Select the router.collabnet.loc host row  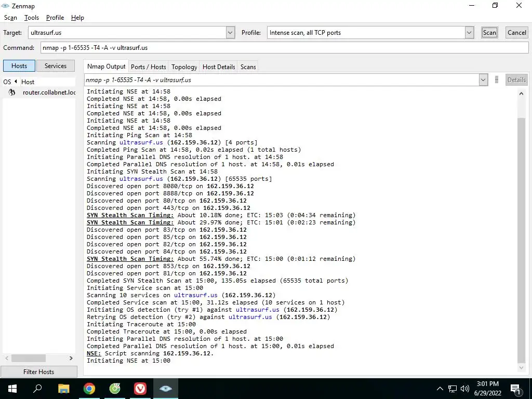pyautogui.click(x=39, y=92)
